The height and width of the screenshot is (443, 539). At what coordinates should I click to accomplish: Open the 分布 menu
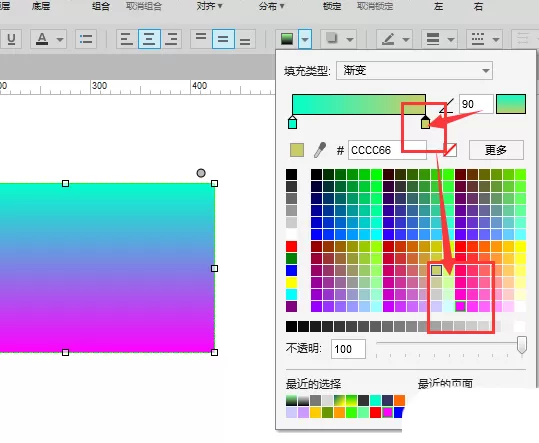272,6
